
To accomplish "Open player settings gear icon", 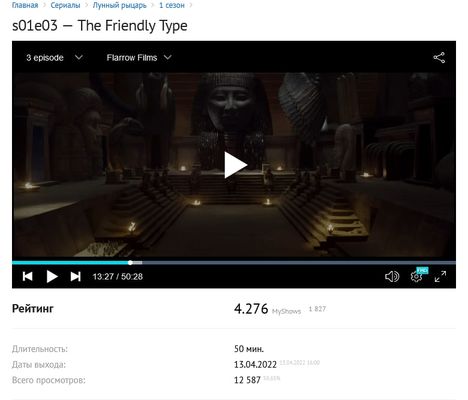I will 416,276.
